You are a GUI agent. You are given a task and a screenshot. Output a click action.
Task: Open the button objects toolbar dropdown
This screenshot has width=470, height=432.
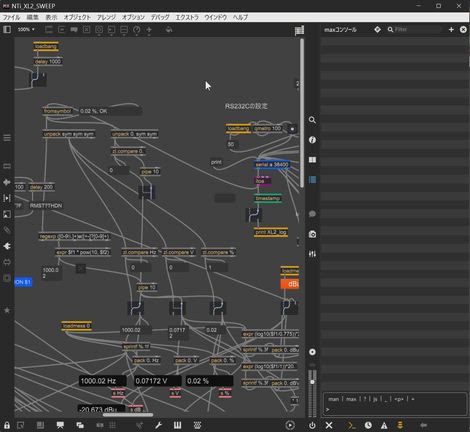coord(99,29)
